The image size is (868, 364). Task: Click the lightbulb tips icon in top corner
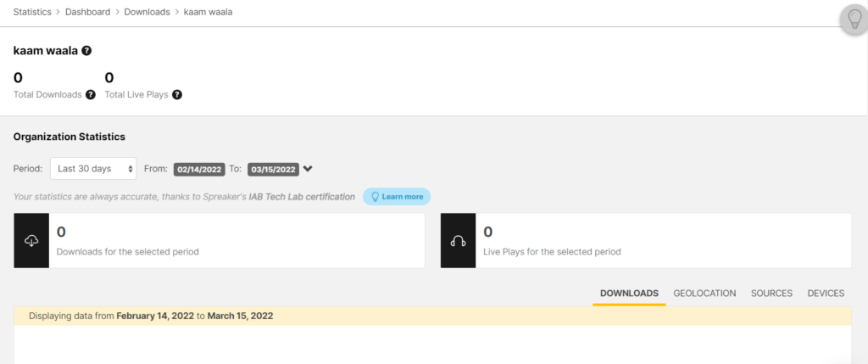(x=852, y=20)
